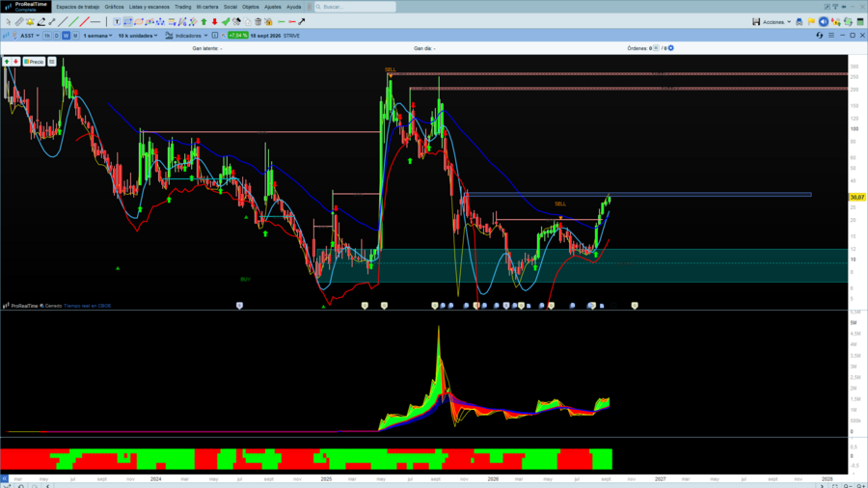The height and width of the screenshot is (488, 868).
Task: Toggle the sound speaker button
Action: click(824, 21)
